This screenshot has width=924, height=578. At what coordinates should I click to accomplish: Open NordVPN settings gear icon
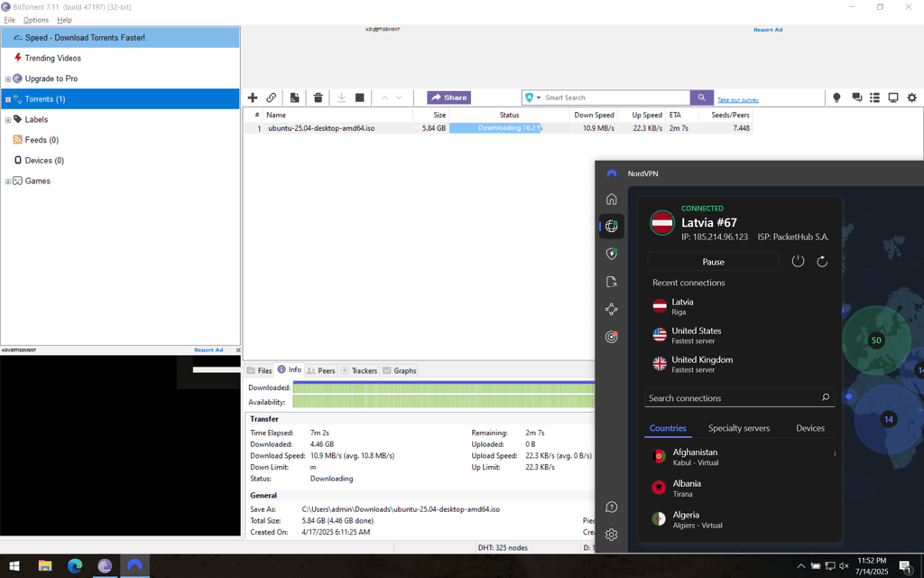[x=612, y=535]
